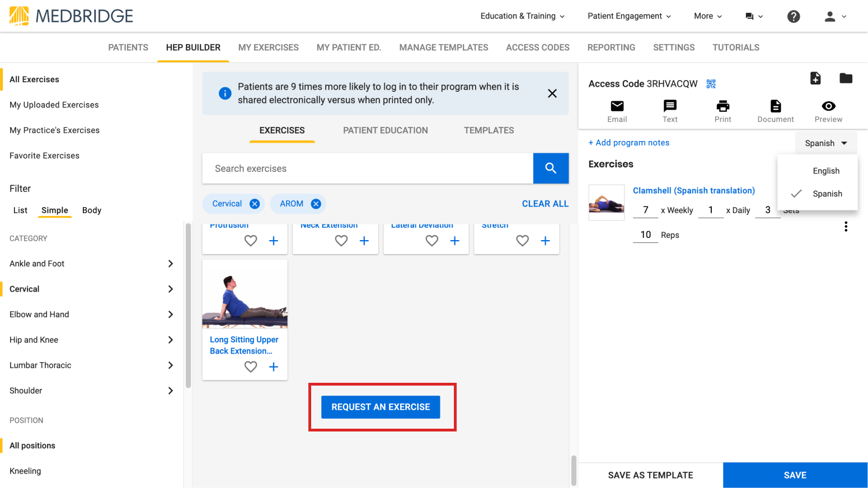Click the left sidebar scrollbar
This screenshot has width=868, height=488.
(x=188, y=305)
